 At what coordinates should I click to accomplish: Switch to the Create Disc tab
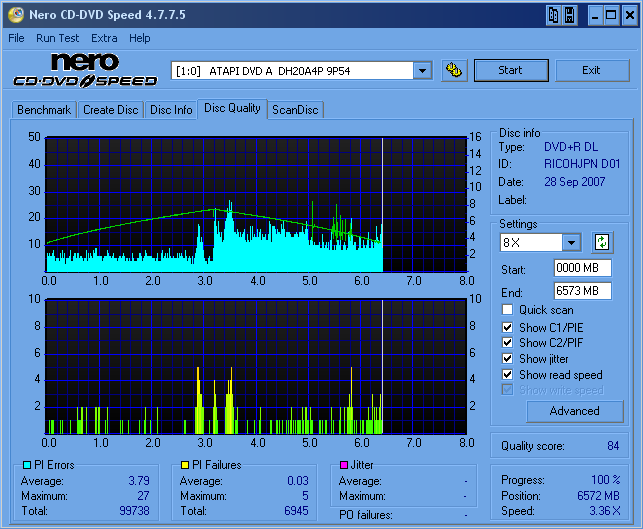[x=111, y=110]
